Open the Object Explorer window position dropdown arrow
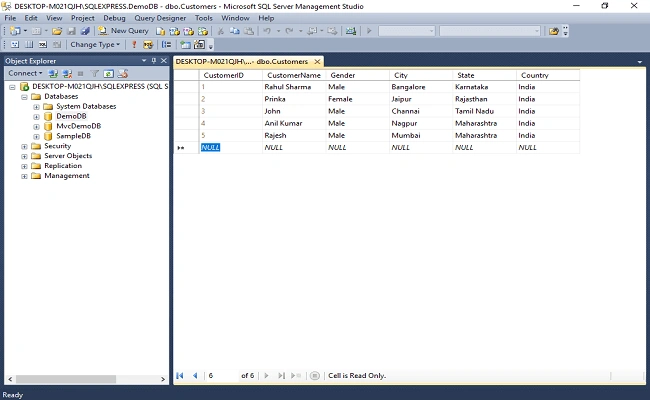 point(144,61)
